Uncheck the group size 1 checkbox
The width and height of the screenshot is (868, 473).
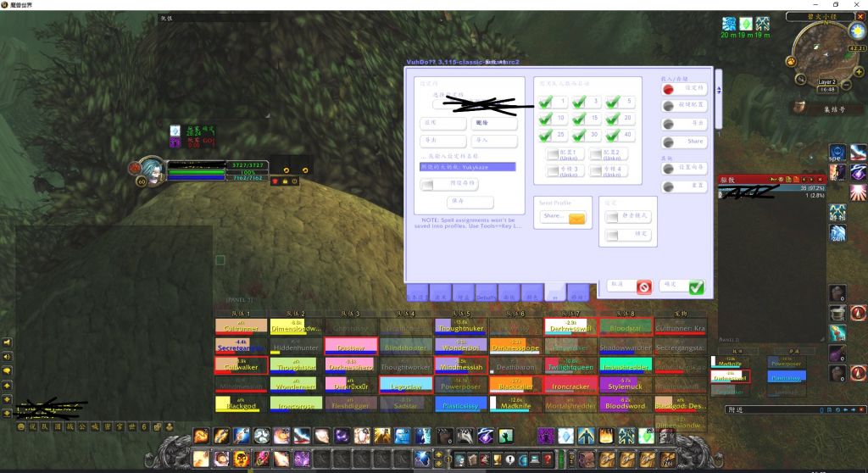coord(546,102)
